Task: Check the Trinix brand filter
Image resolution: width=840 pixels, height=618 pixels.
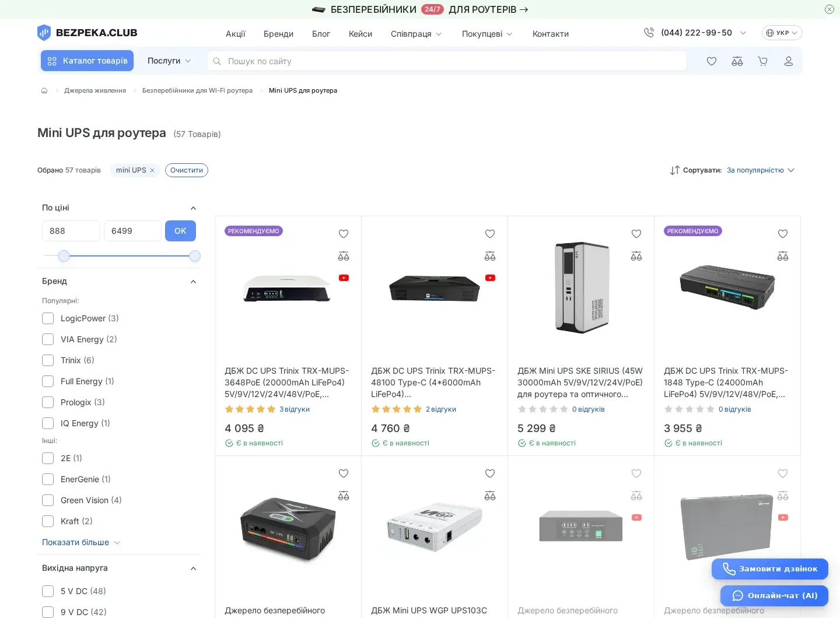Action: coord(48,360)
